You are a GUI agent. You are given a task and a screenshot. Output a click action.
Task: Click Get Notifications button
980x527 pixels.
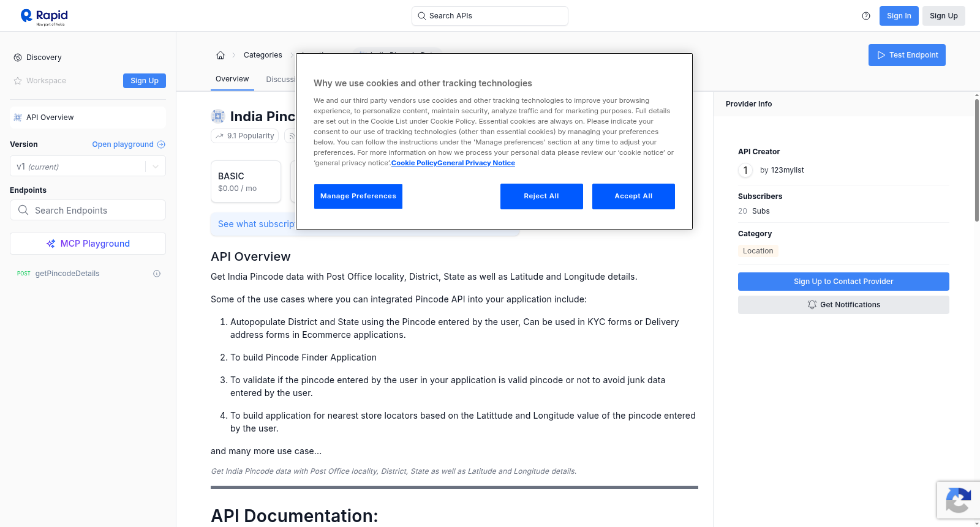pyautogui.click(x=843, y=305)
